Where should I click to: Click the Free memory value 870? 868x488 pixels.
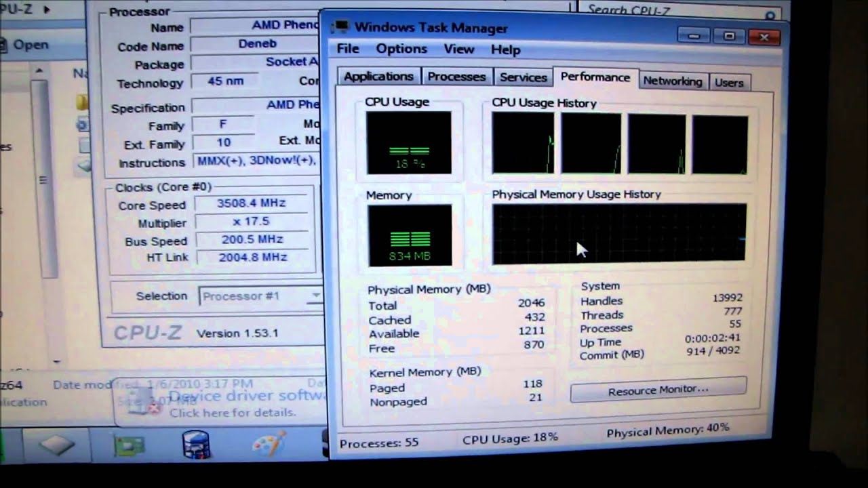click(x=534, y=344)
